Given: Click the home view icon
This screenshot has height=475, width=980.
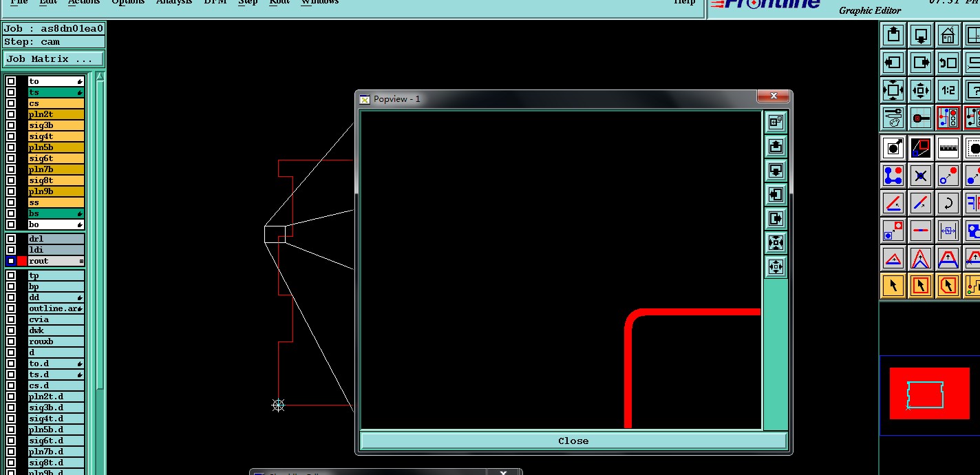Looking at the screenshot, I should [948, 34].
